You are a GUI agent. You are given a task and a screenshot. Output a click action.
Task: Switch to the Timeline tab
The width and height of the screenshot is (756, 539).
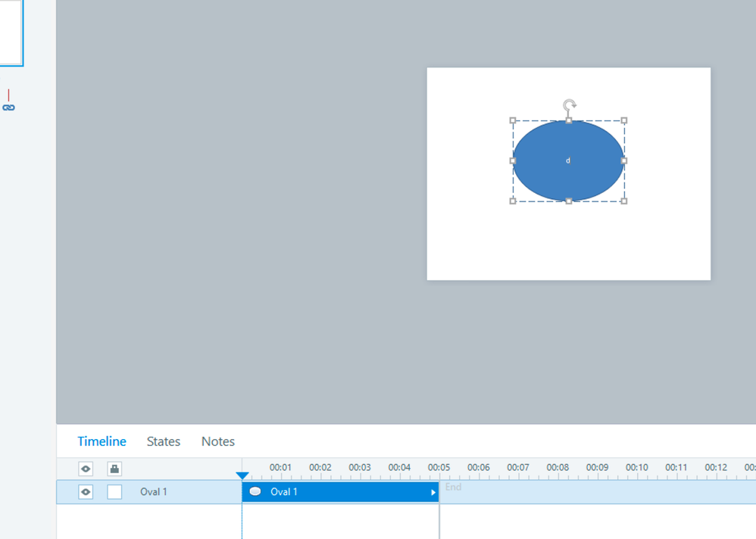[102, 441]
